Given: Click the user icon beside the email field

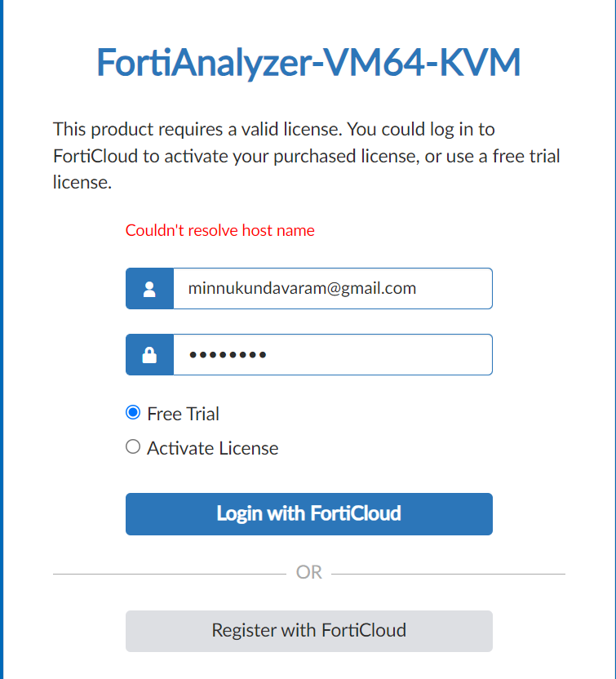Looking at the screenshot, I should 149,289.
